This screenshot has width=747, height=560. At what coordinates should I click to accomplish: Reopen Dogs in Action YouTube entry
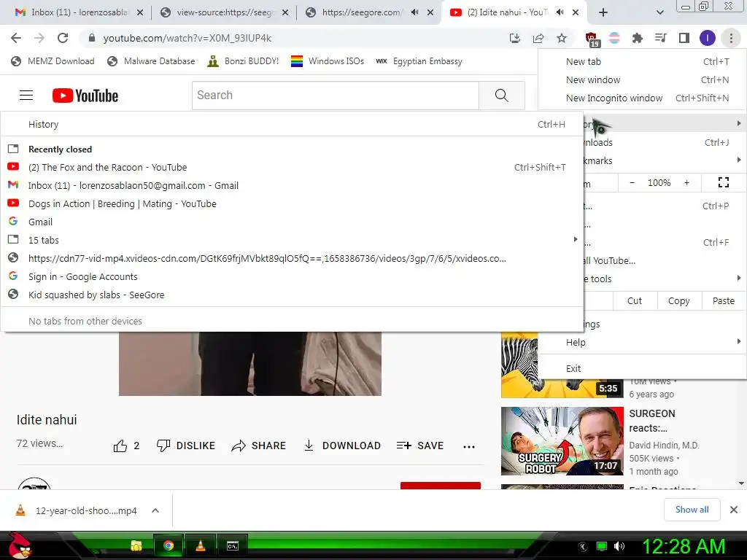(x=292, y=204)
